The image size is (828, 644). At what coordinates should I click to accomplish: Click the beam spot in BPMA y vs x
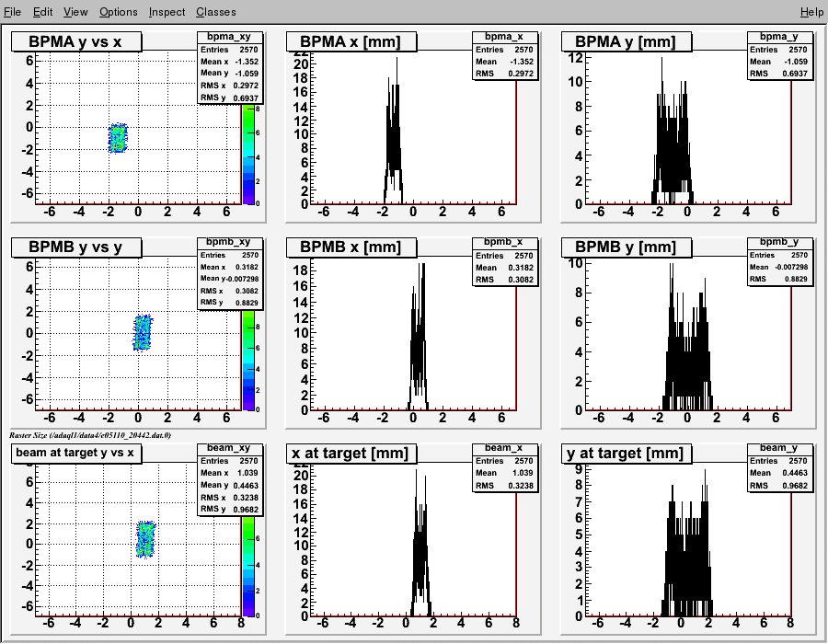tap(119, 138)
